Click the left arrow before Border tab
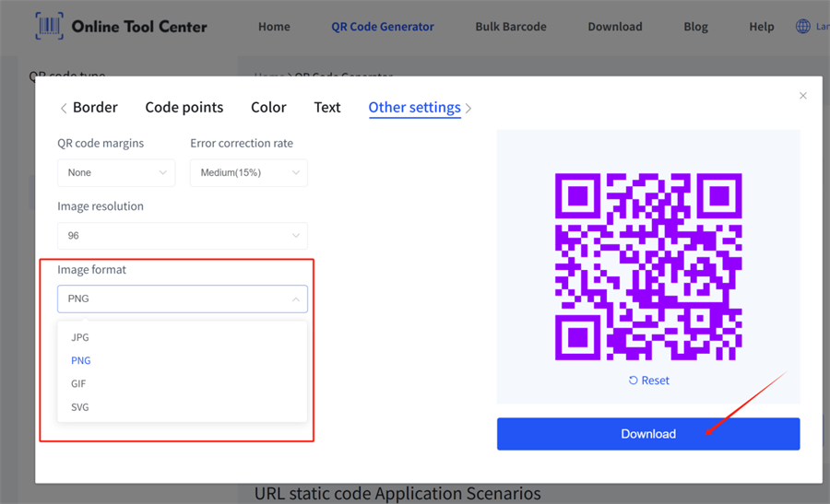The image size is (830, 504). 64,109
